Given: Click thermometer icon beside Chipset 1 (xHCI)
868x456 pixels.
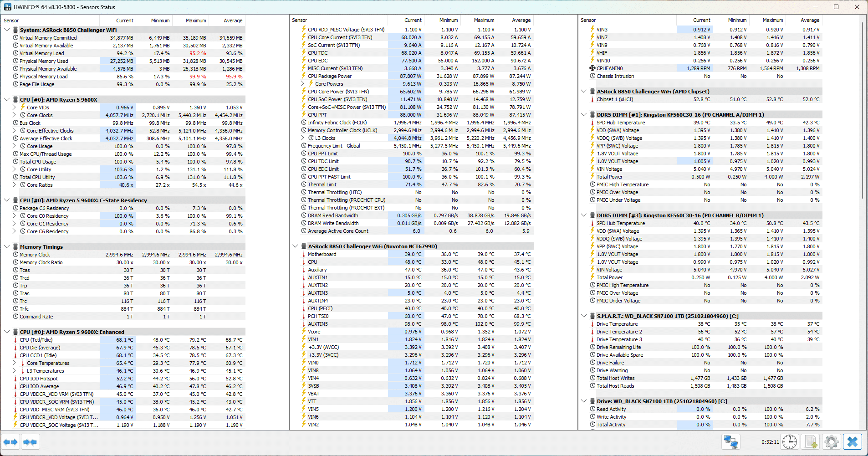Looking at the screenshot, I should point(592,99).
